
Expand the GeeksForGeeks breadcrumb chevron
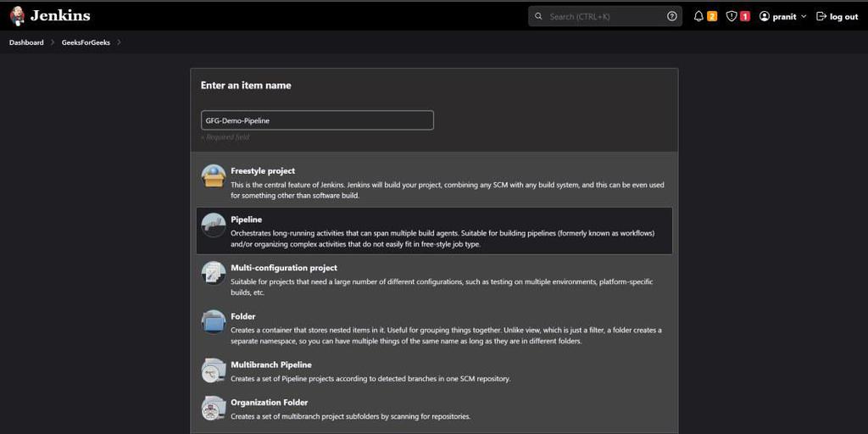coord(119,42)
